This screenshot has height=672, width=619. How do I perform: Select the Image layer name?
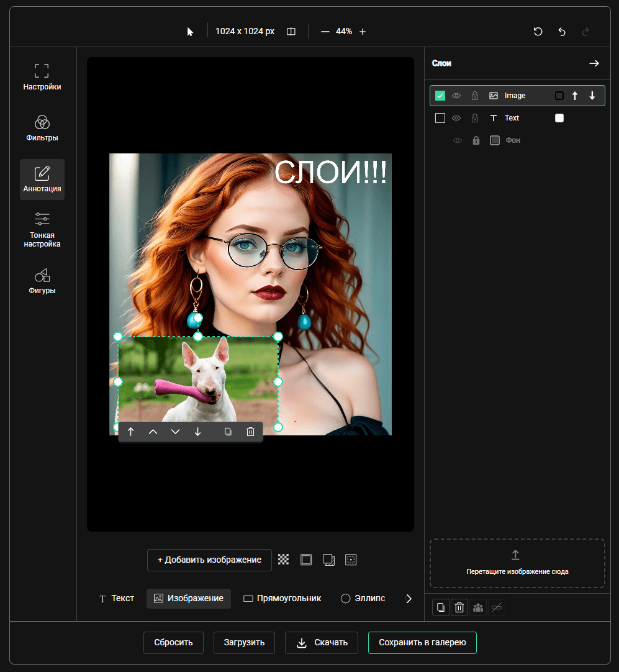[515, 96]
